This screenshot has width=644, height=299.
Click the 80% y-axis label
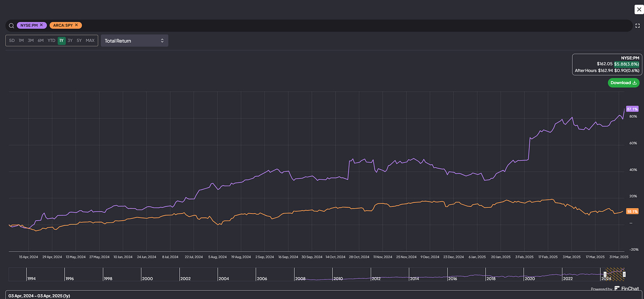coord(633,116)
